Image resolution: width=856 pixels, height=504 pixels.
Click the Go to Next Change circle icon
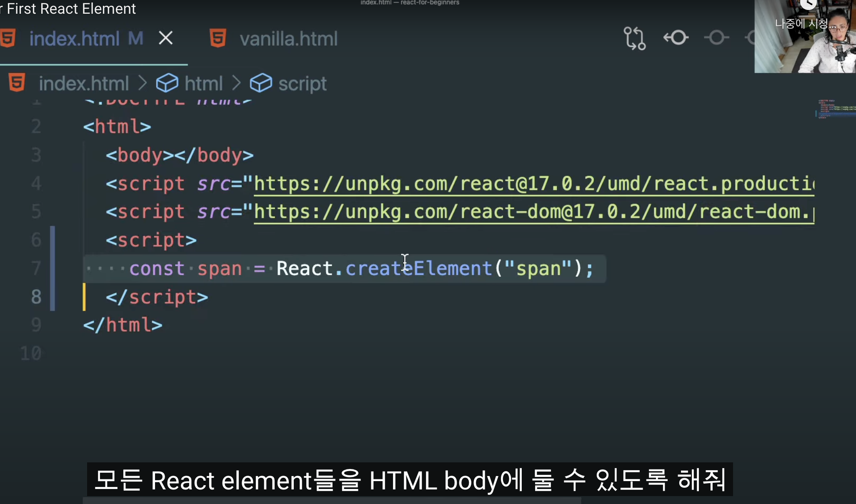[x=716, y=38]
